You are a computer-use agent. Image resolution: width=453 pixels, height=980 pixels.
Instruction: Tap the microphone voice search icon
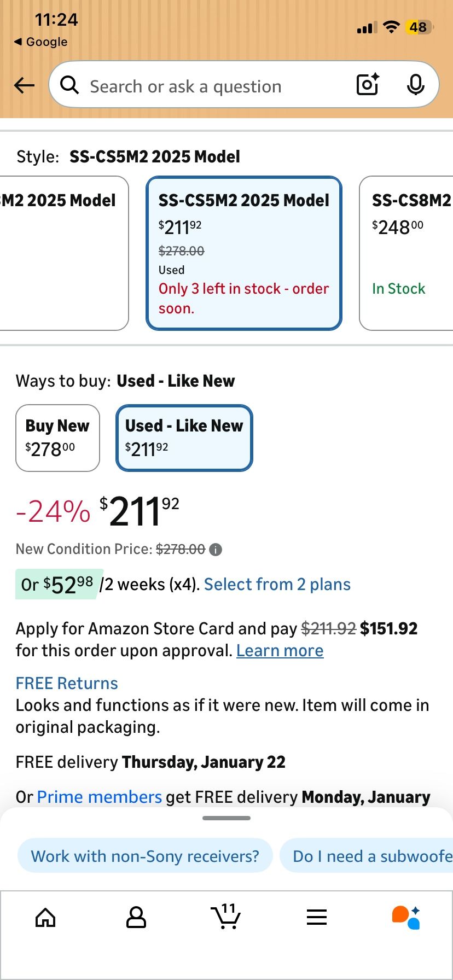pos(416,85)
